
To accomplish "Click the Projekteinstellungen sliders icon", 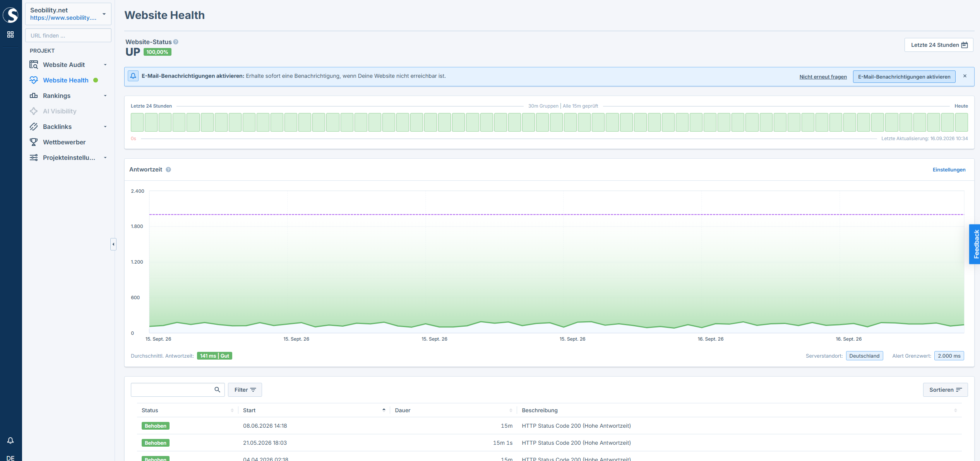I will (x=34, y=158).
